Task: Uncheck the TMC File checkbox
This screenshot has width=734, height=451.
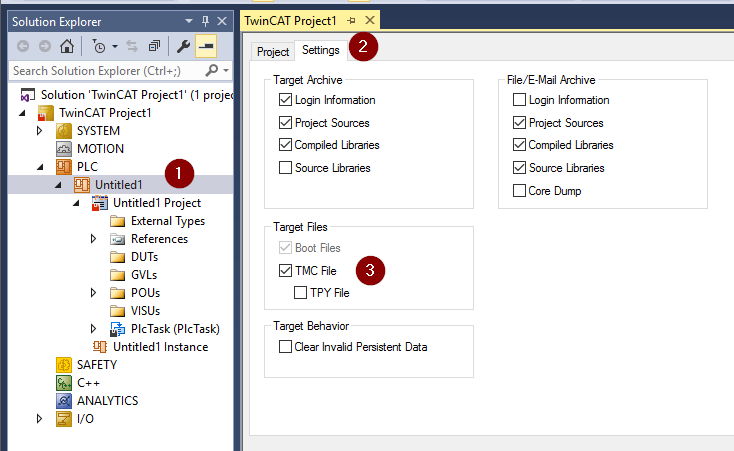Action: point(285,271)
